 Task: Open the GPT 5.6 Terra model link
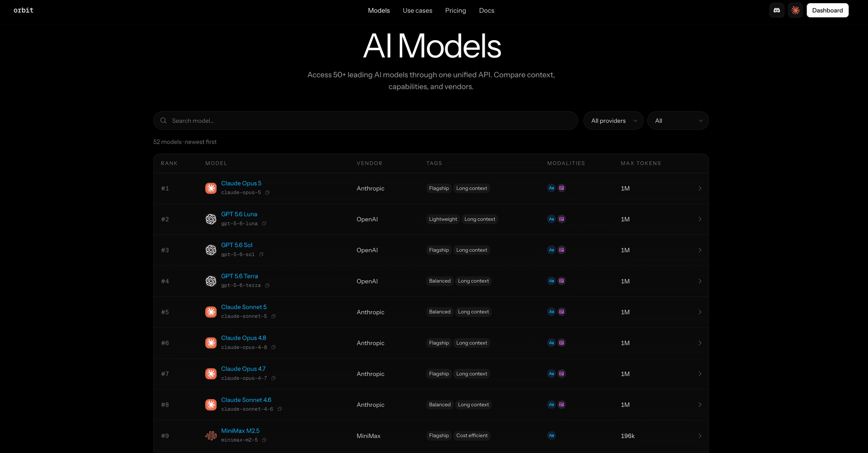(x=240, y=276)
